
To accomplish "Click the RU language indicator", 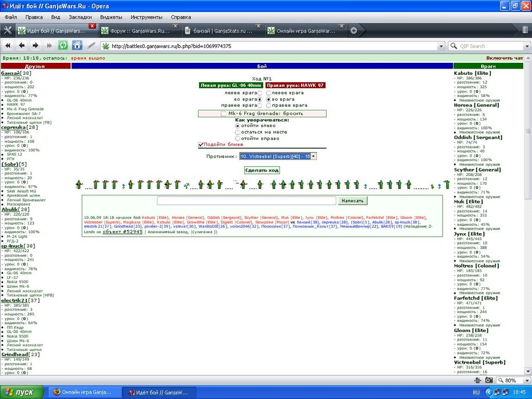I will click(x=476, y=392).
